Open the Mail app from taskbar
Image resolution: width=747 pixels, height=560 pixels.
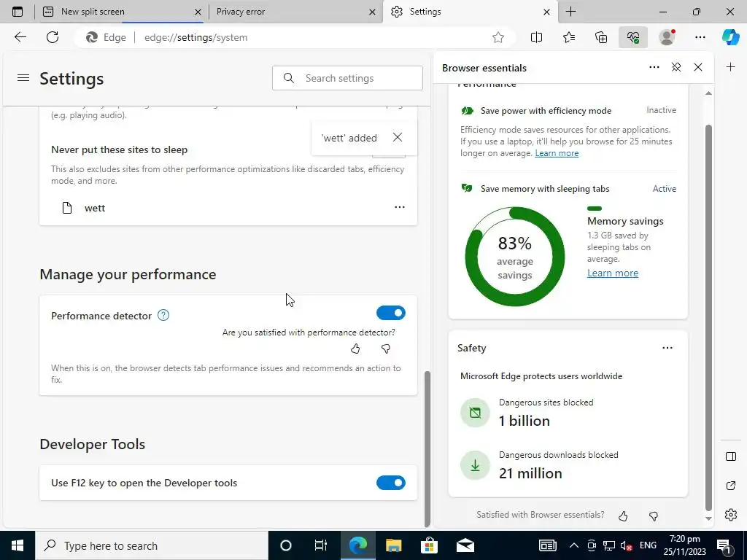click(x=465, y=545)
